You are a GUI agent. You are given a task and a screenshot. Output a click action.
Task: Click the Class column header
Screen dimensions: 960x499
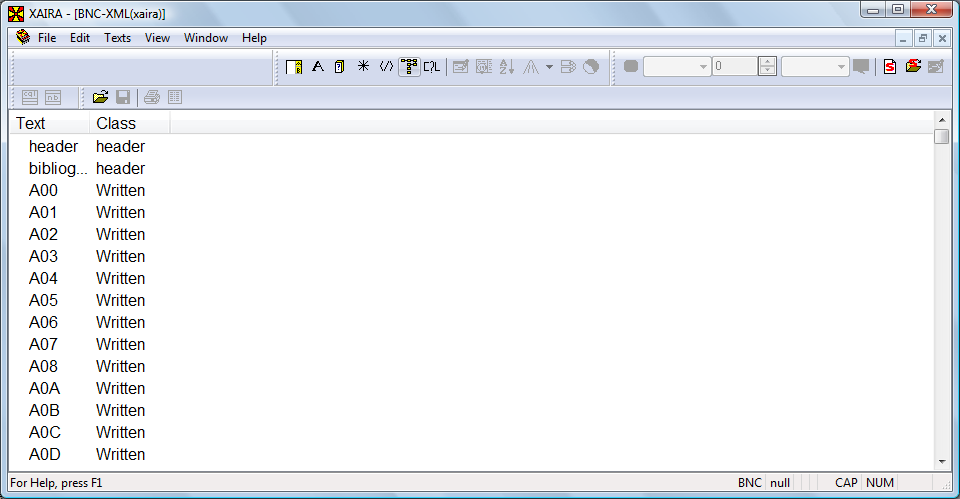coord(130,123)
